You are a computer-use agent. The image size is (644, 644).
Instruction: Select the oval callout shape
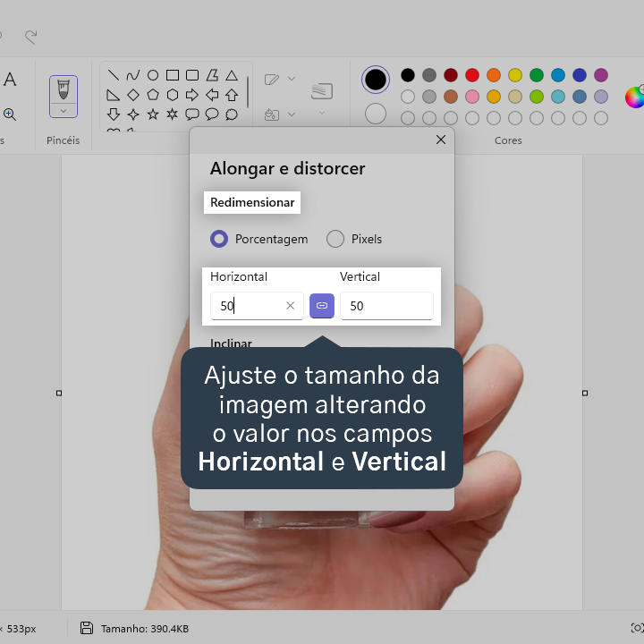coord(212,114)
